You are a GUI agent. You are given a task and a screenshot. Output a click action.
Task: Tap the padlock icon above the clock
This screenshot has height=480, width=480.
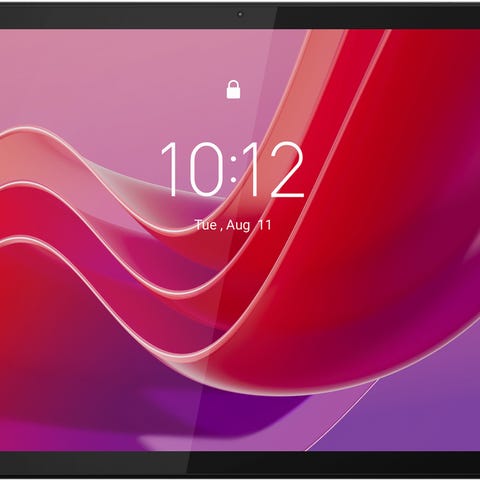pyautogui.click(x=233, y=89)
